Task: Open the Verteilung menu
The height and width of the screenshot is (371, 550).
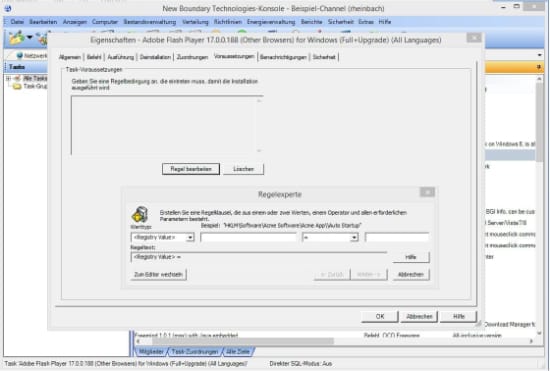Action: 195,22
